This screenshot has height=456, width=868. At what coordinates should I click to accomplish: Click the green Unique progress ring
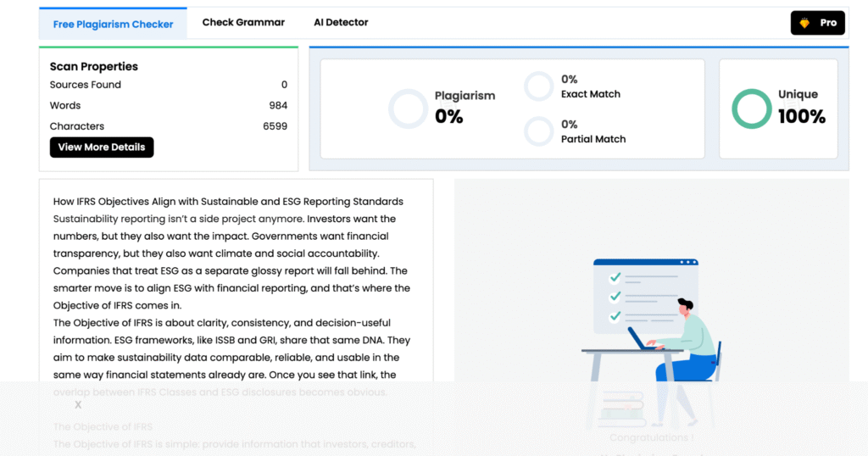pyautogui.click(x=752, y=109)
